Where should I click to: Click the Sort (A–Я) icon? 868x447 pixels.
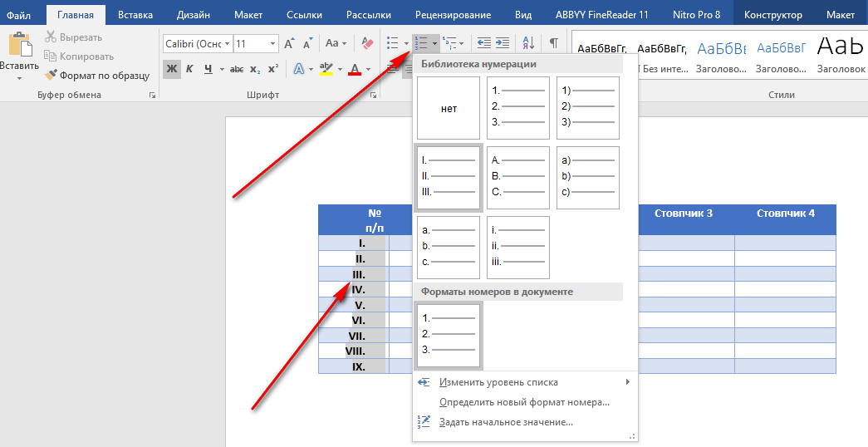tap(527, 43)
